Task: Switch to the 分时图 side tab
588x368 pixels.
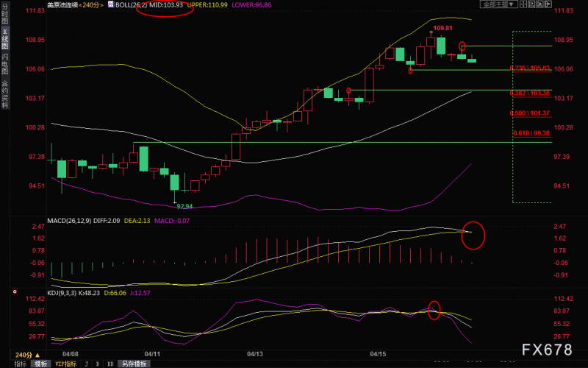Action: click(x=4, y=14)
